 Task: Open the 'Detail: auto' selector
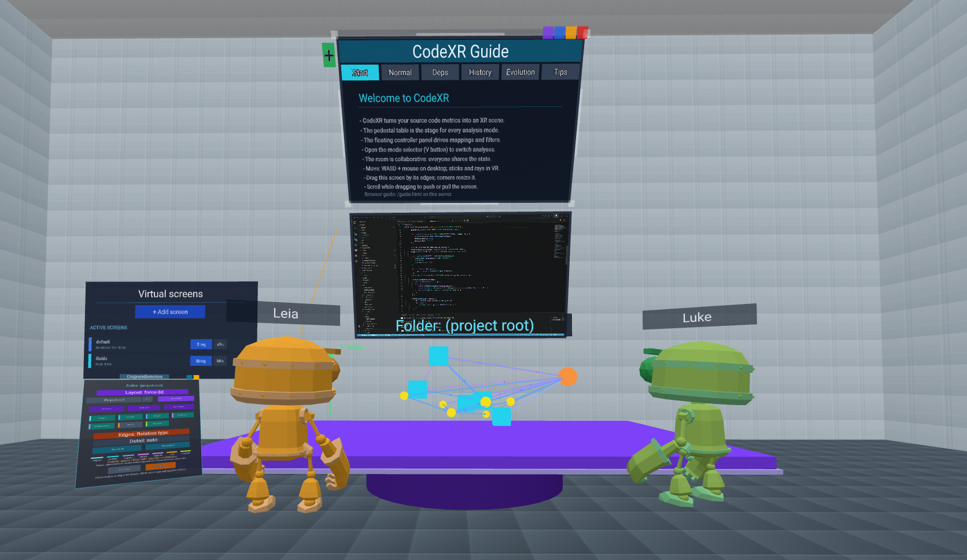point(142,440)
